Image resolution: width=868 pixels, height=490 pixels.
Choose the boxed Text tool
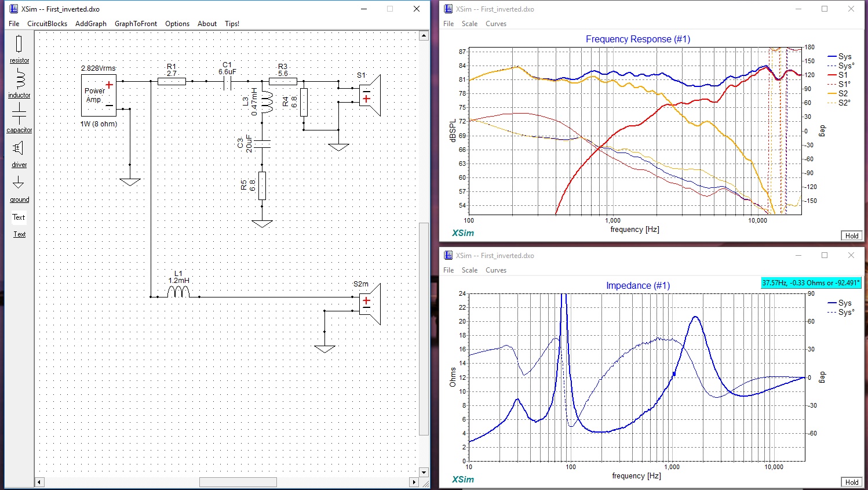coord(19,217)
